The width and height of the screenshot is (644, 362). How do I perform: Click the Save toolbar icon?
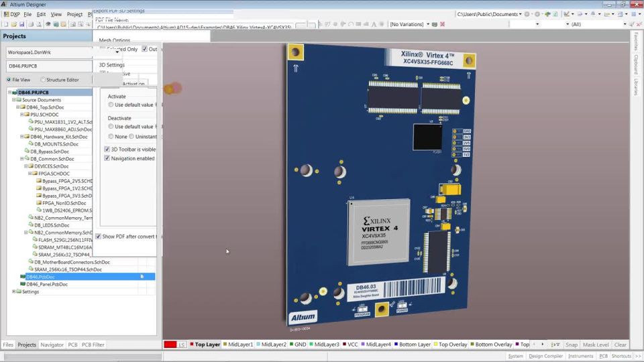pyautogui.click(x=21, y=24)
